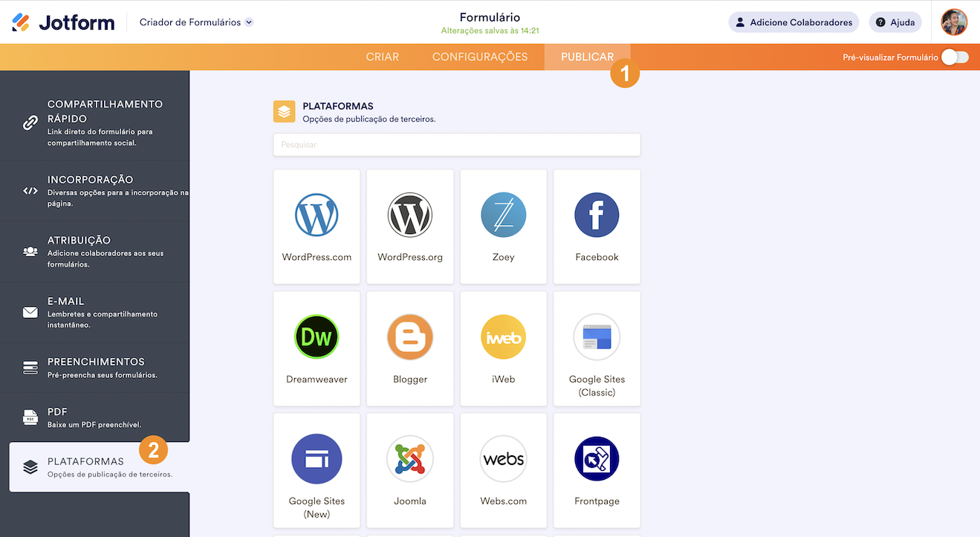Select the Plataformas sidebar section

[x=99, y=467]
